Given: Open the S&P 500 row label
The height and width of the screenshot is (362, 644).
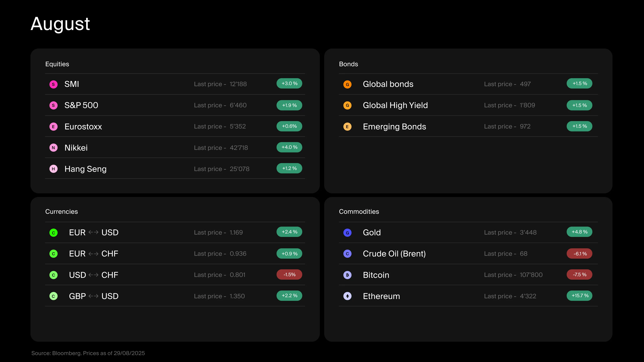Looking at the screenshot, I should coord(81,105).
